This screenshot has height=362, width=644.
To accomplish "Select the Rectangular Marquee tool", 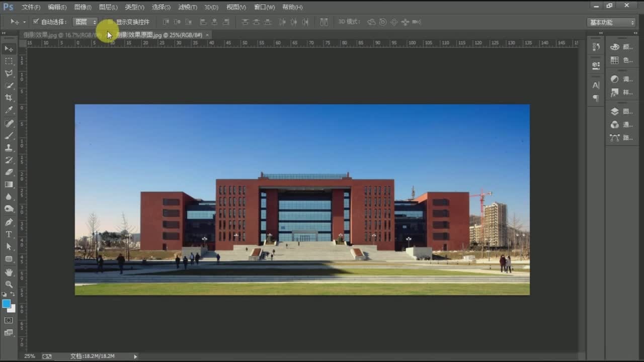I will [9, 61].
